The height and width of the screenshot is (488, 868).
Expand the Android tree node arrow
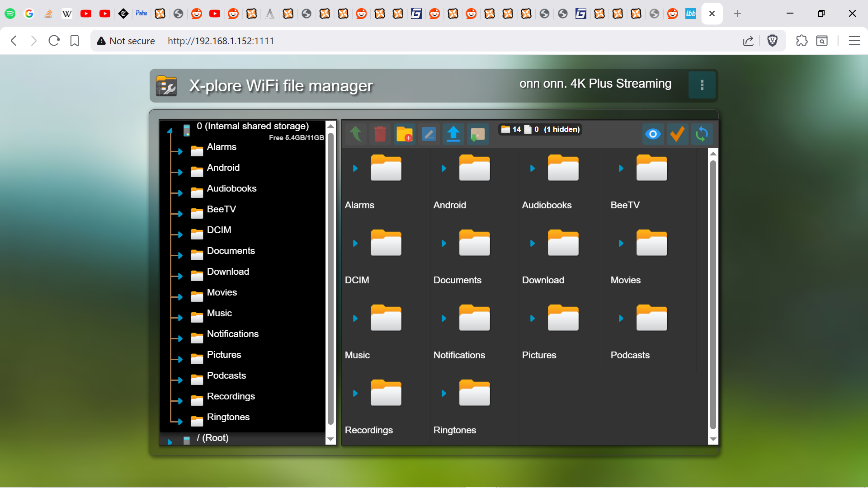180,173
